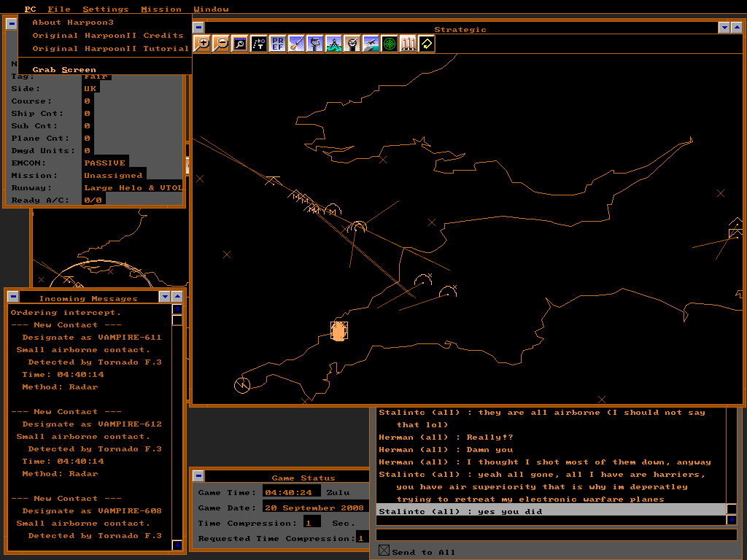Click the chat message input field
This screenshot has height=560, width=747.
[556, 535]
